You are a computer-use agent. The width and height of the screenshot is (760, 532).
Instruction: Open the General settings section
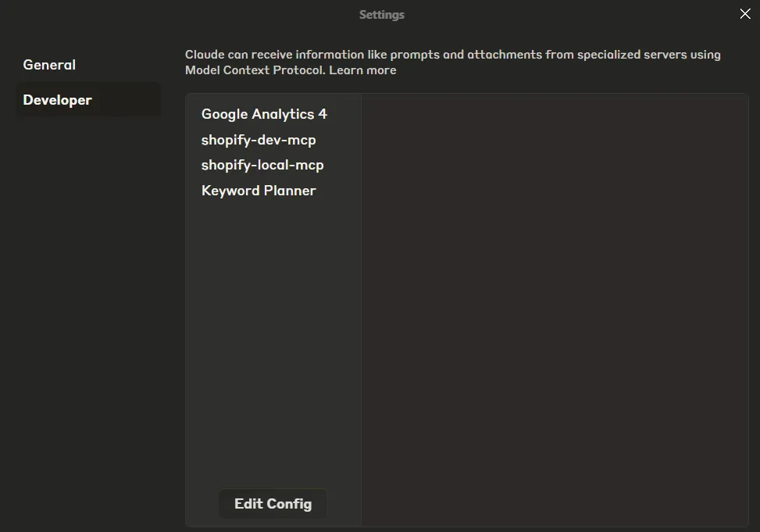(x=49, y=65)
